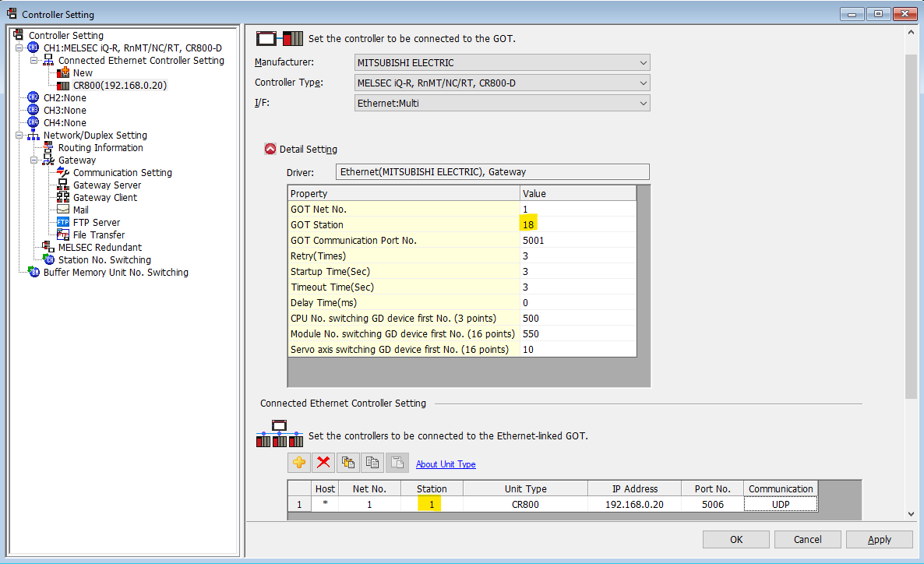Click the add controller plus icon
The width and height of the screenshot is (924, 564).
coord(299,463)
